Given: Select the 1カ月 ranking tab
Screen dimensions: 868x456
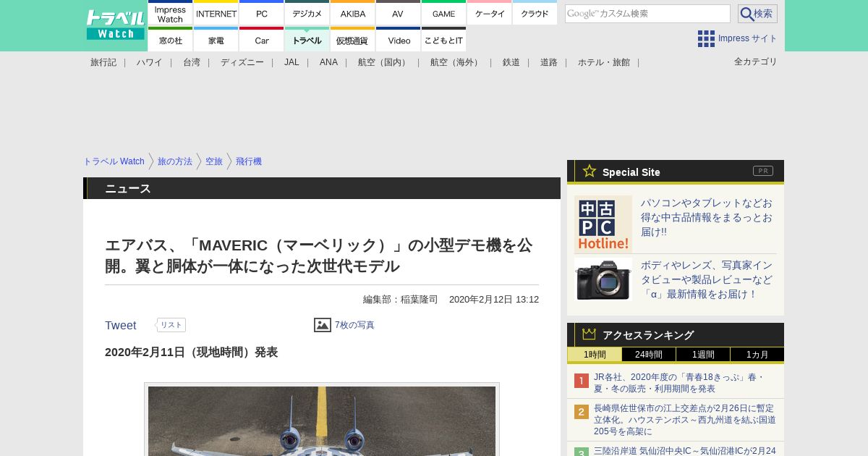Looking at the screenshot, I should click(757, 355).
